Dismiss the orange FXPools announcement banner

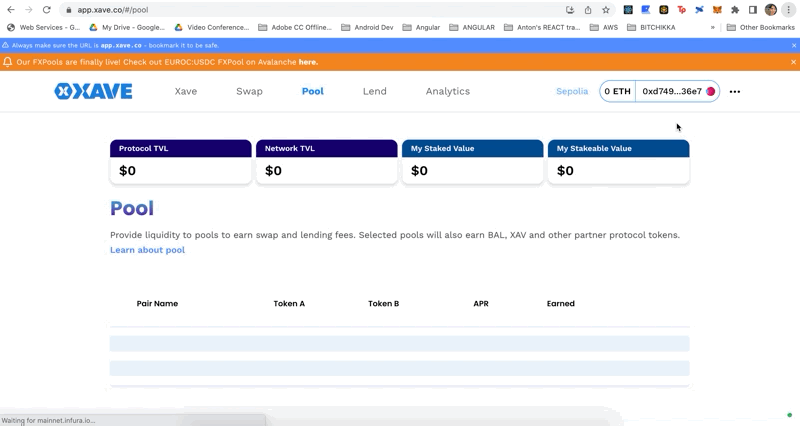pos(794,62)
